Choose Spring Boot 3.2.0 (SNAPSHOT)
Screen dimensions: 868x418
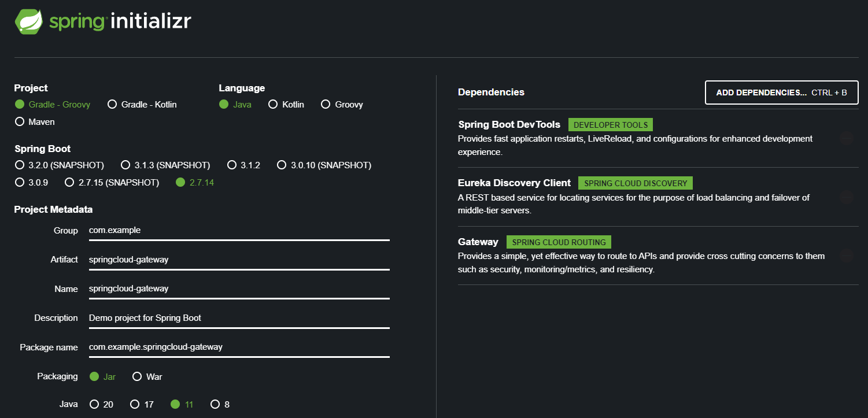click(x=60, y=165)
